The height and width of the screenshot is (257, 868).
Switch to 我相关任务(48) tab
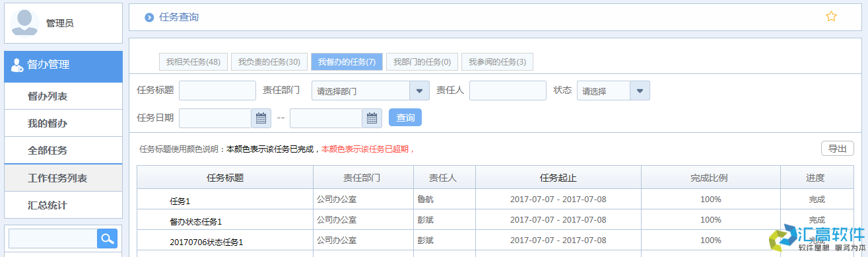pos(193,62)
